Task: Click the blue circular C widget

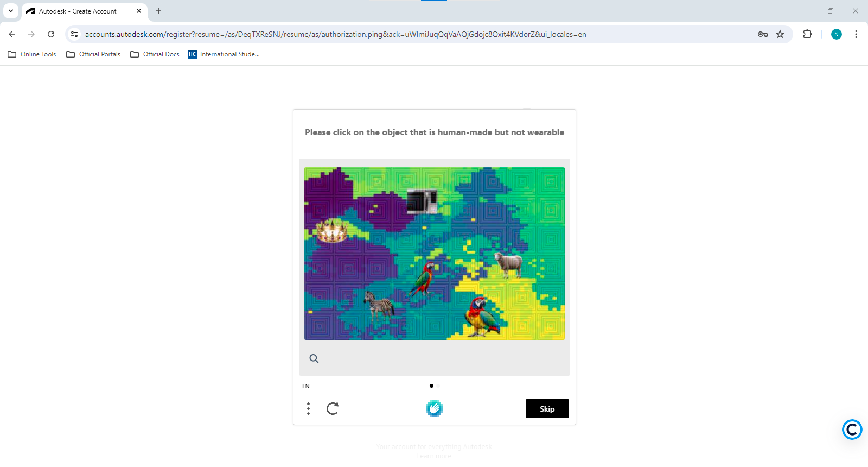Action: pyautogui.click(x=852, y=430)
